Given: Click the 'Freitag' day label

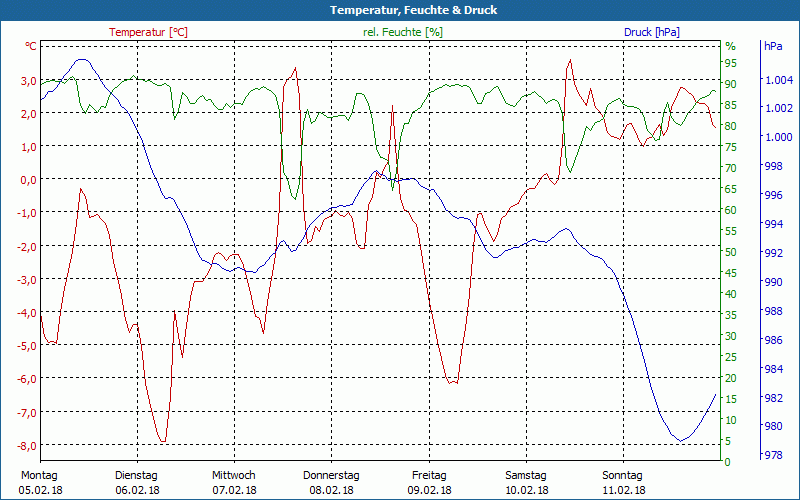Looking at the screenshot, I should 429,476.
